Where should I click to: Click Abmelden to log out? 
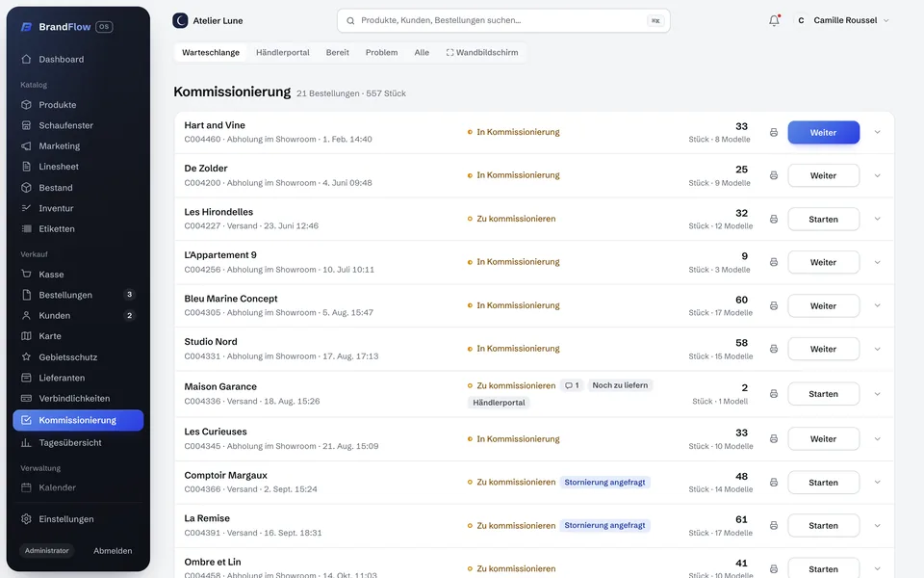coord(113,551)
